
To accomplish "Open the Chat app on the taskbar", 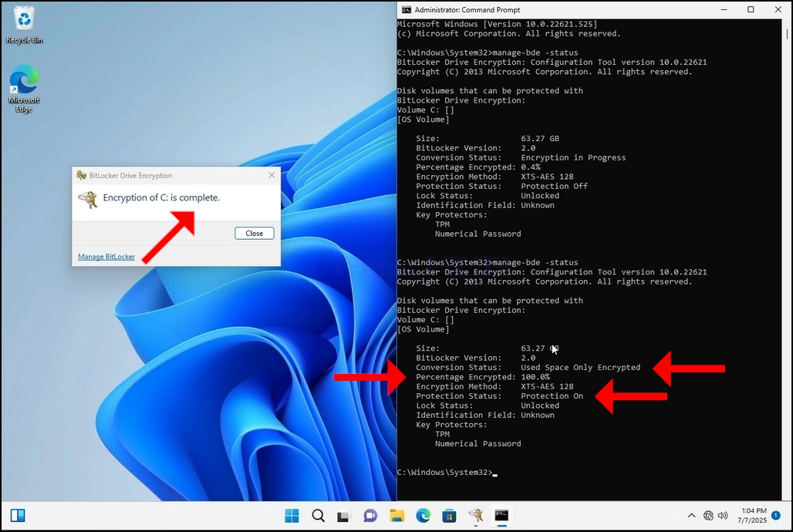I will click(370, 516).
